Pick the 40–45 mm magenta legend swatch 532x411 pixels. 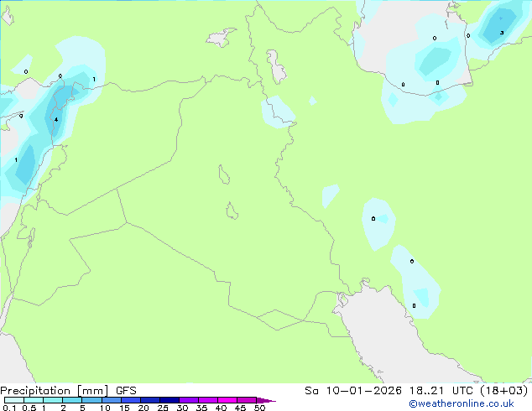coord(227,400)
